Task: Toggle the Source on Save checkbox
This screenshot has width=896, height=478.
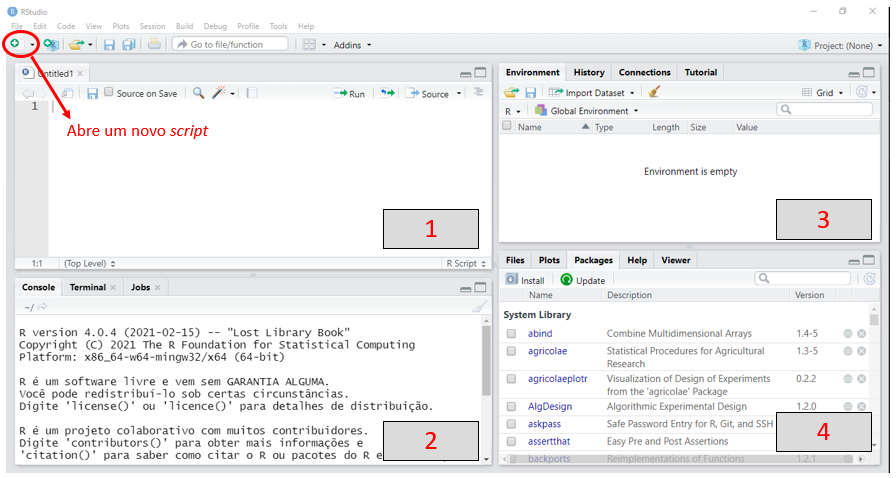Action: [109, 92]
